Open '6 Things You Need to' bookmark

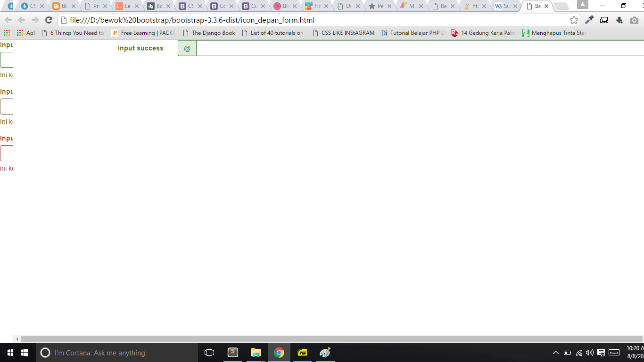point(73,33)
